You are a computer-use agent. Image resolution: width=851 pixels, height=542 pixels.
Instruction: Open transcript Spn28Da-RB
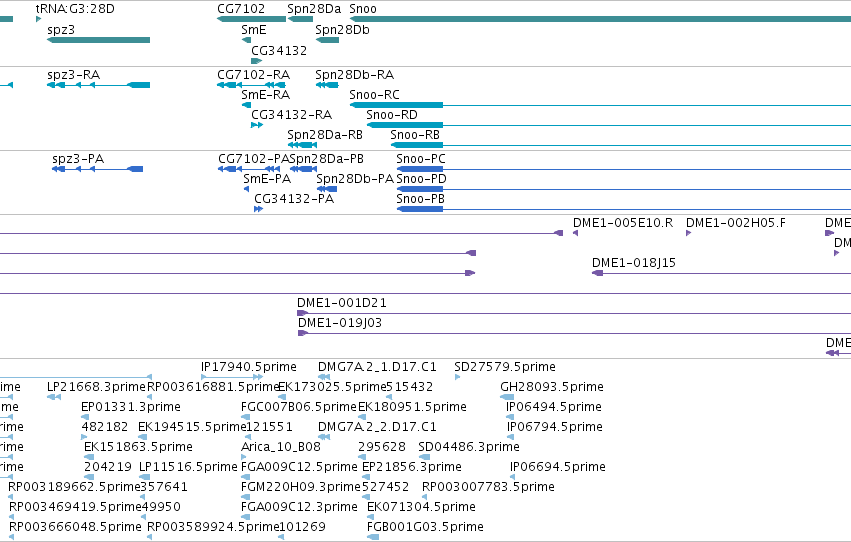click(302, 145)
